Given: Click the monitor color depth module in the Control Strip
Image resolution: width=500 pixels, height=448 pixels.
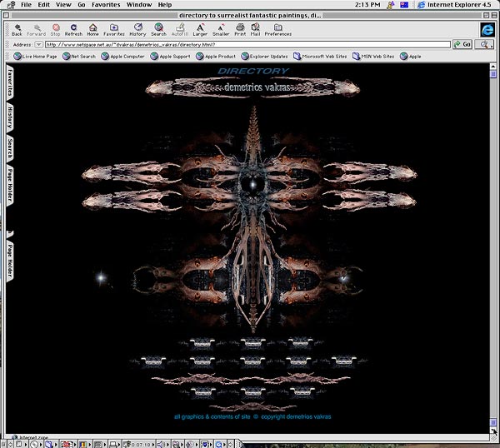Looking at the screenshot, I should pos(82,444).
